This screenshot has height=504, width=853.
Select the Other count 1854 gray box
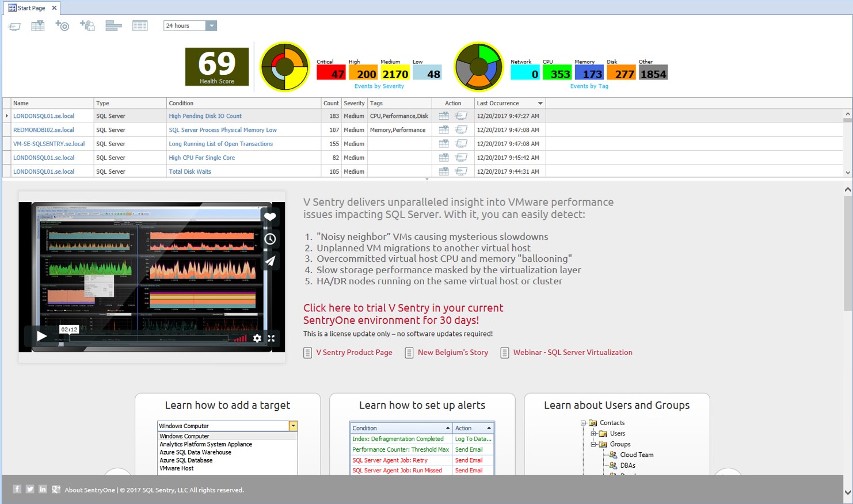pyautogui.click(x=653, y=73)
